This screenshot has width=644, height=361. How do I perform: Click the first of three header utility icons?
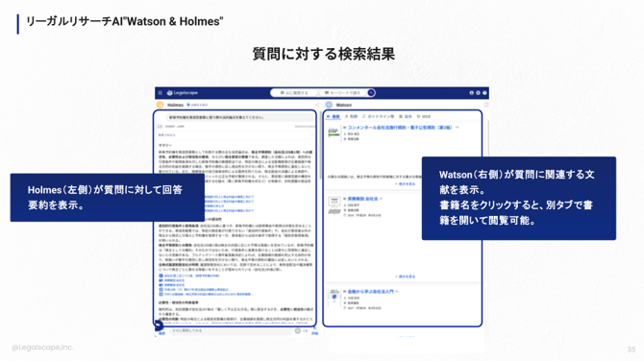coord(472,93)
